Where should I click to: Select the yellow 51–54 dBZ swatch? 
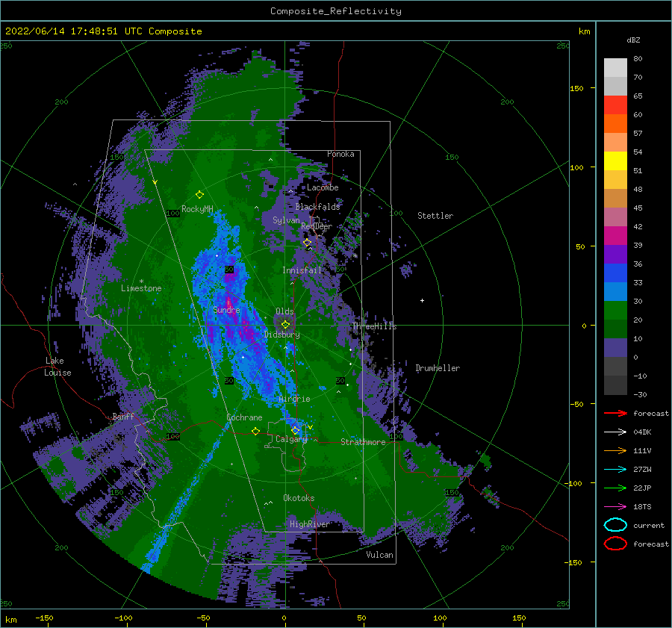615,161
